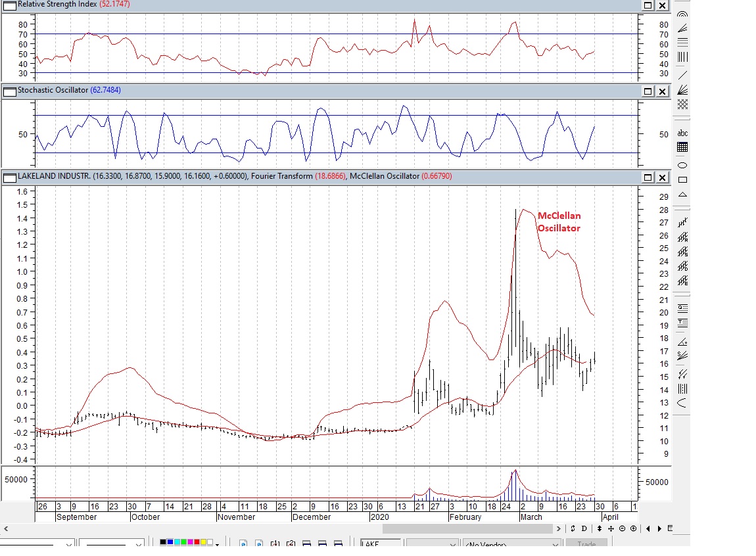The width and height of the screenshot is (756, 556).
Task: Choose the ellipse drawing tool
Action: click(682, 164)
